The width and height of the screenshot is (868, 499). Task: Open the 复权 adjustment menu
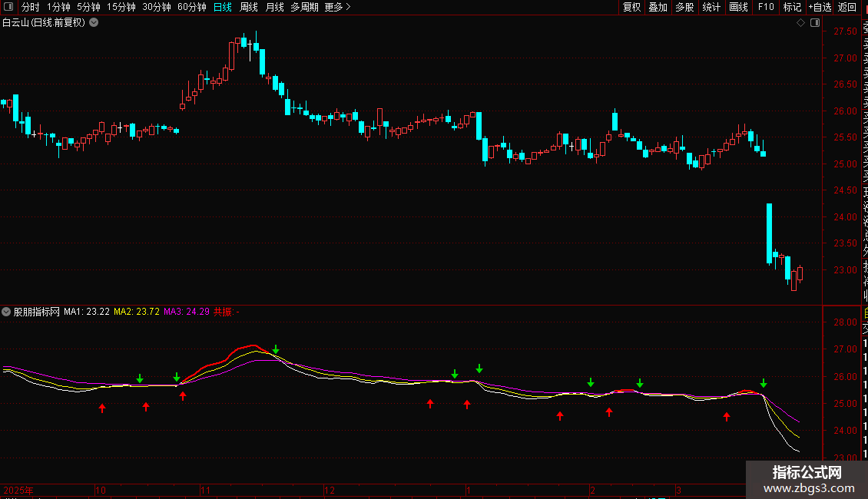click(631, 7)
